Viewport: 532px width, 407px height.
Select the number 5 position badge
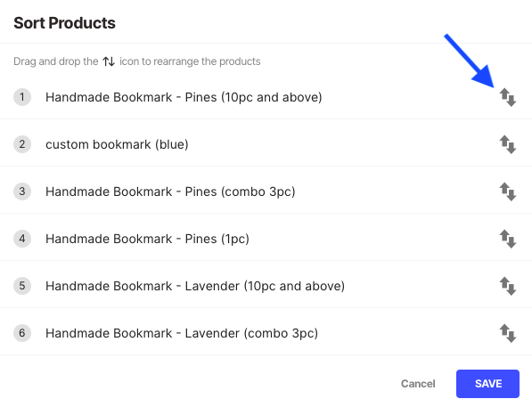22,286
